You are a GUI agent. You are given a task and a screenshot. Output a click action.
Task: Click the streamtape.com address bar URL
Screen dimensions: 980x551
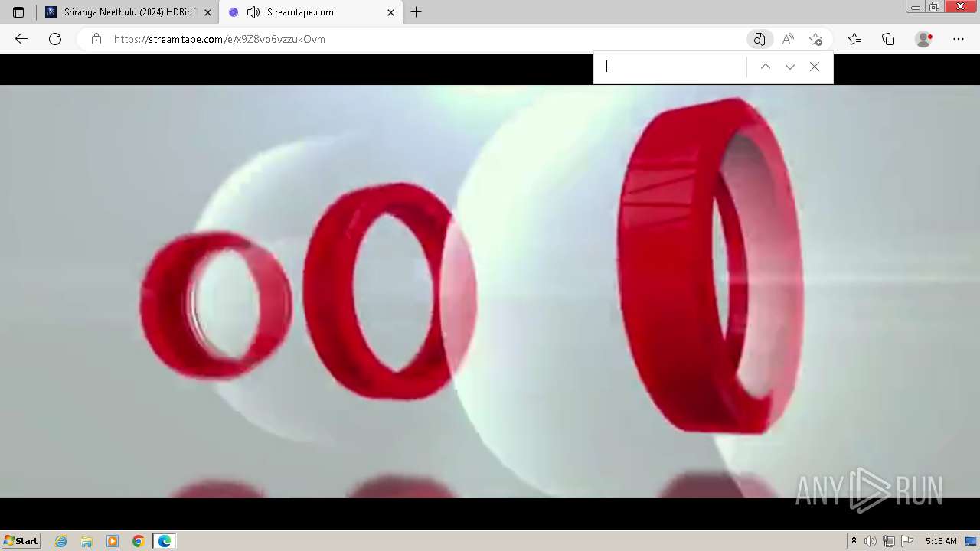(x=220, y=39)
